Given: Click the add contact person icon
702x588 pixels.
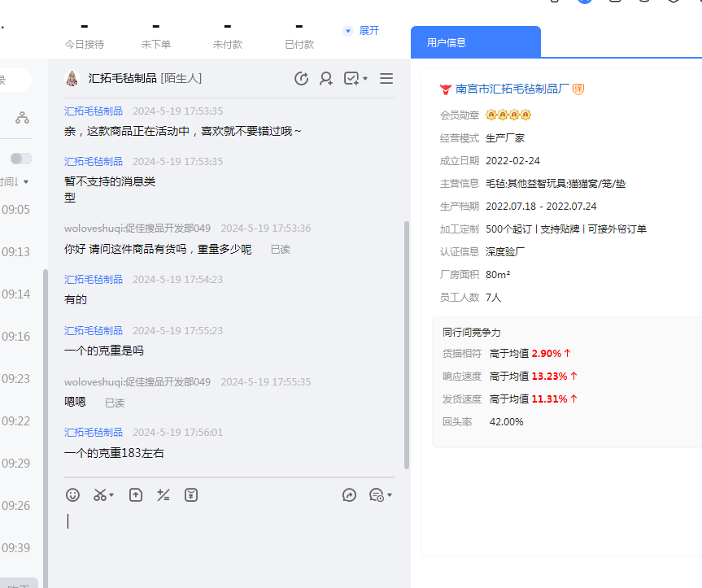Looking at the screenshot, I should pos(326,79).
